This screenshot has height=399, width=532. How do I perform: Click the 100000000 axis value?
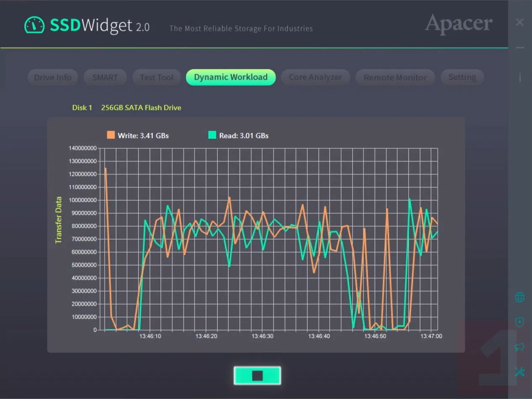[82, 200]
